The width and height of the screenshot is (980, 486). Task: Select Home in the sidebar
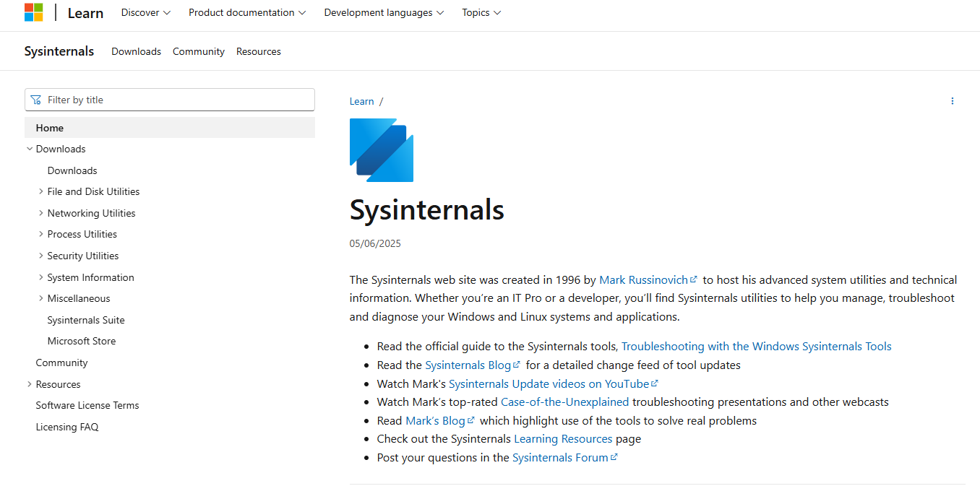click(x=170, y=128)
